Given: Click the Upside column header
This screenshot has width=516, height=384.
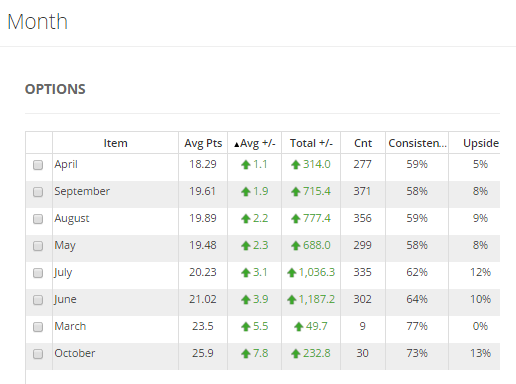Looking at the screenshot, I should 481,143.
